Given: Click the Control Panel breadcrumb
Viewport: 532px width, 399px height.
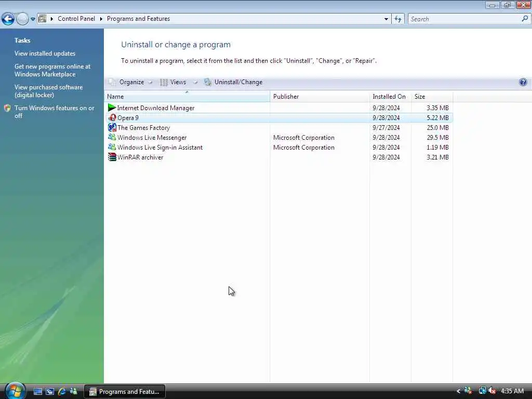Looking at the screenshot, I should [x=76, y=19].
